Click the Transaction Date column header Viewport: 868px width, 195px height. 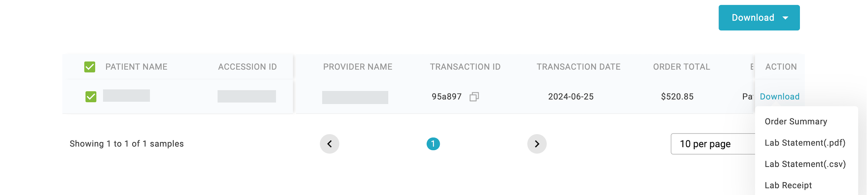[578, 67]
